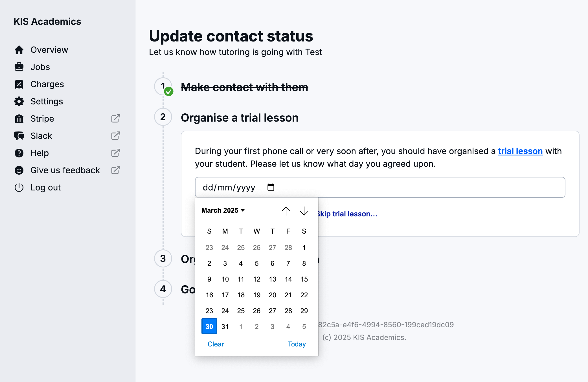Open the calendar picker icon in date field
This screenshot has height=382, width=588.
271,187
